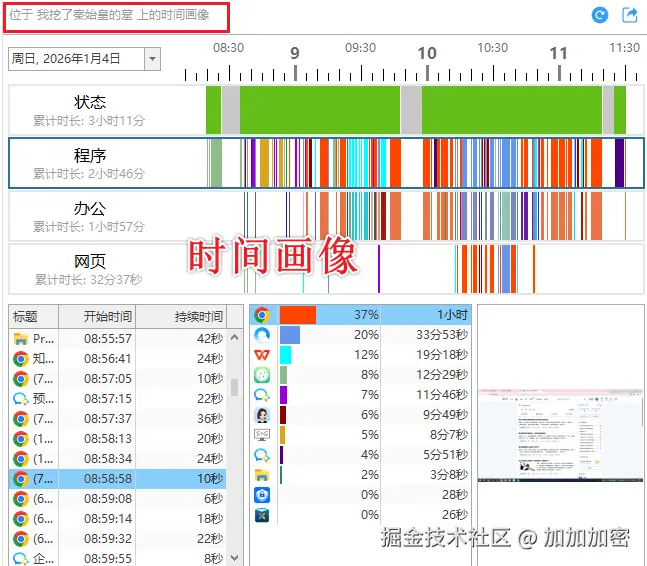Select the 状态 timeline row label
Screen dimensions: 647x566
90,102
